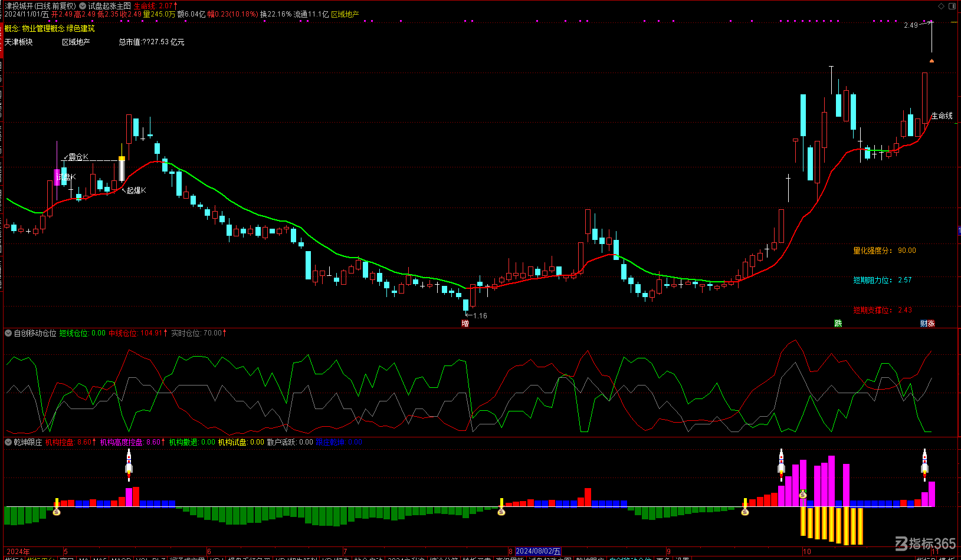Click the open price 开2.49
961x560 pixels.
coord(62,14)
